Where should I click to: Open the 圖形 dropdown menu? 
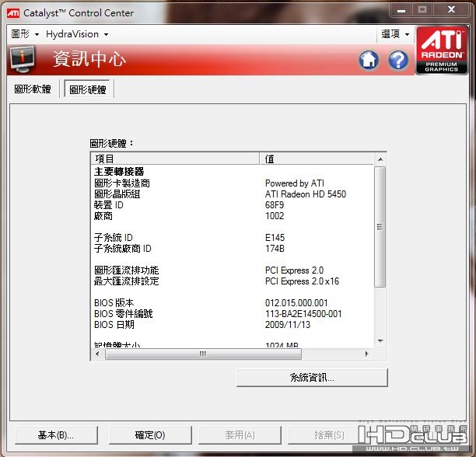25,34
